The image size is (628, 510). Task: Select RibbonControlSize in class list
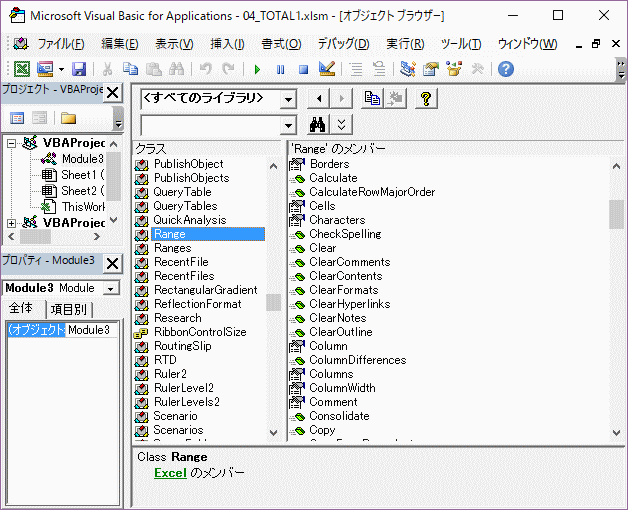click(x=200, y=332)
